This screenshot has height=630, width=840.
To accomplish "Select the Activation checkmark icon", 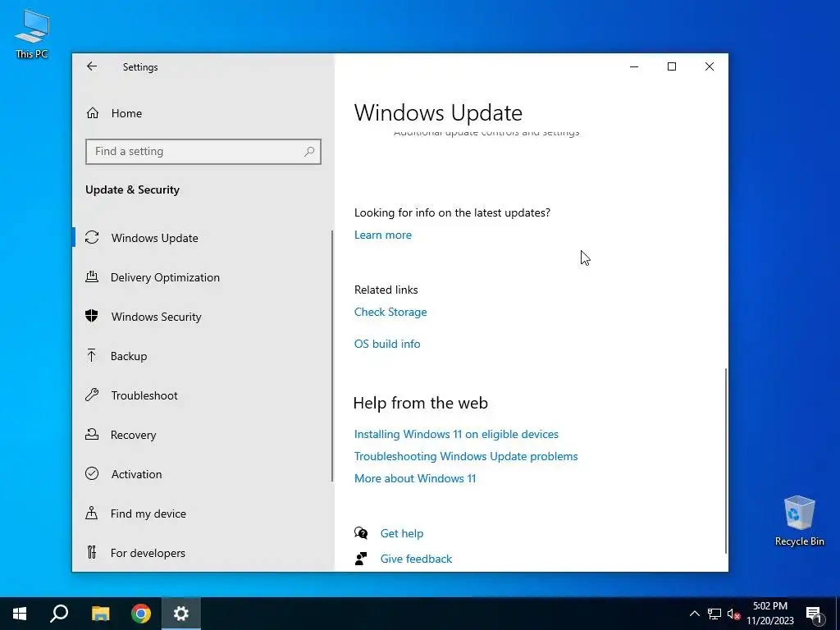I will click(92, 473).
